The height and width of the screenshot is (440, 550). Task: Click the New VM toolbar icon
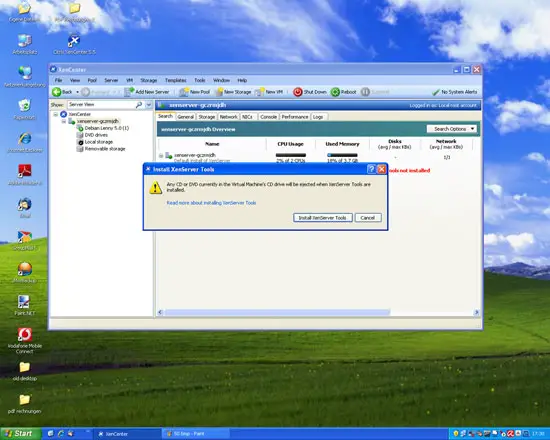pos(260,92)
